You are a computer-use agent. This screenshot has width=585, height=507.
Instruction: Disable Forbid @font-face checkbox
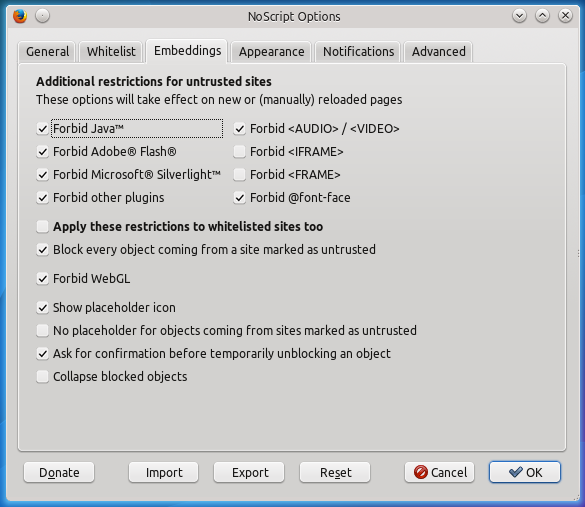click(240, 198)
